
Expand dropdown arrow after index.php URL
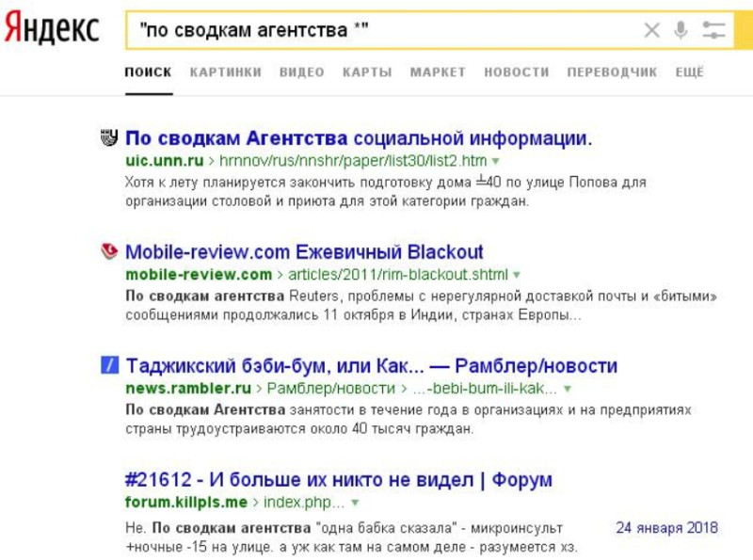click(355, 503)
